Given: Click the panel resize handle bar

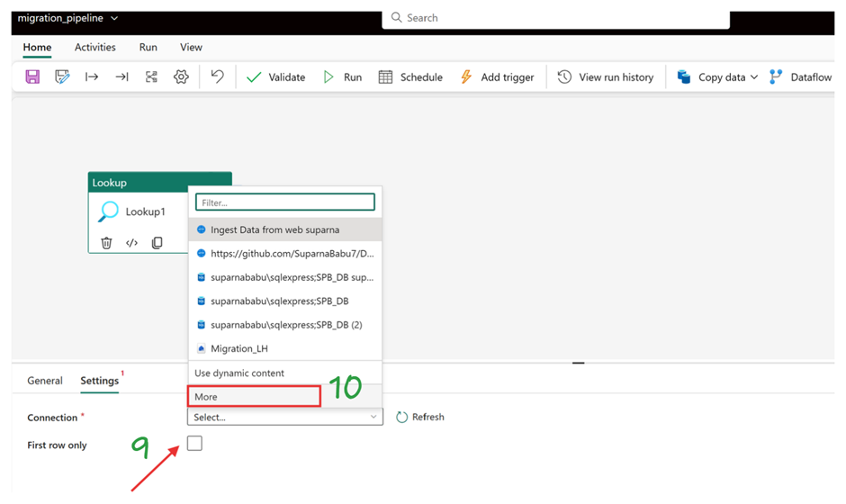Looking at the screenshot, I should pos(579,364).
